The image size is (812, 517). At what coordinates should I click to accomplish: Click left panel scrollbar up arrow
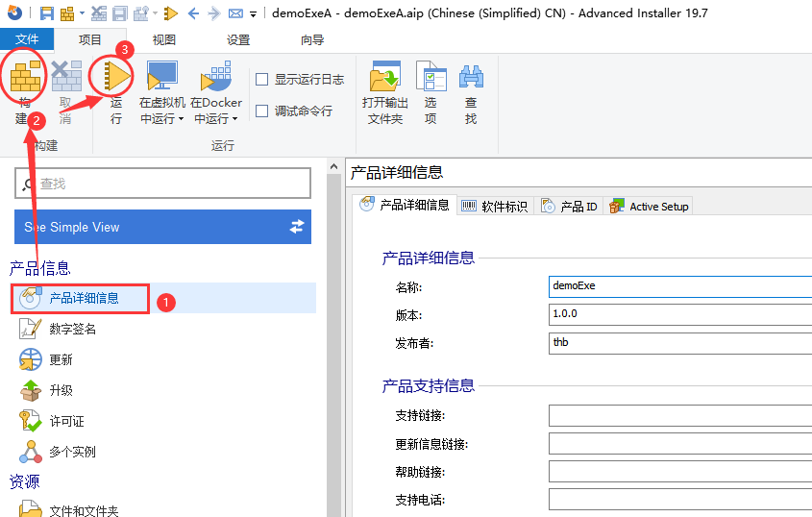334,166
